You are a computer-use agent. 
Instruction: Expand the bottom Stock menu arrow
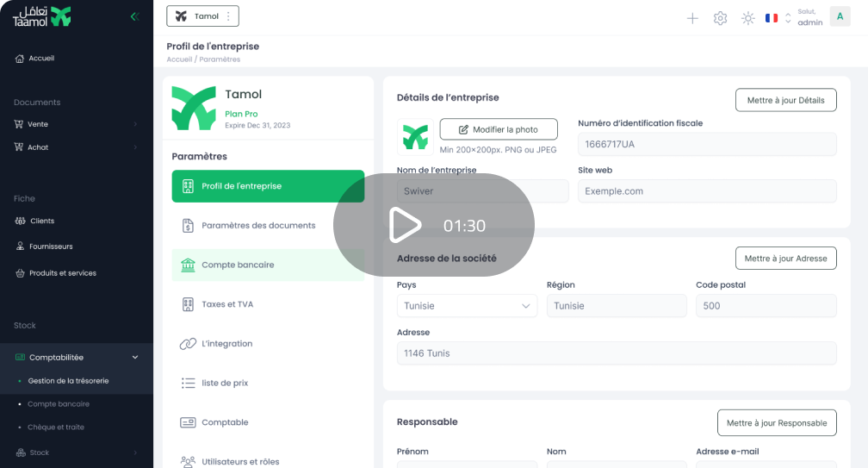coord(135,452)
